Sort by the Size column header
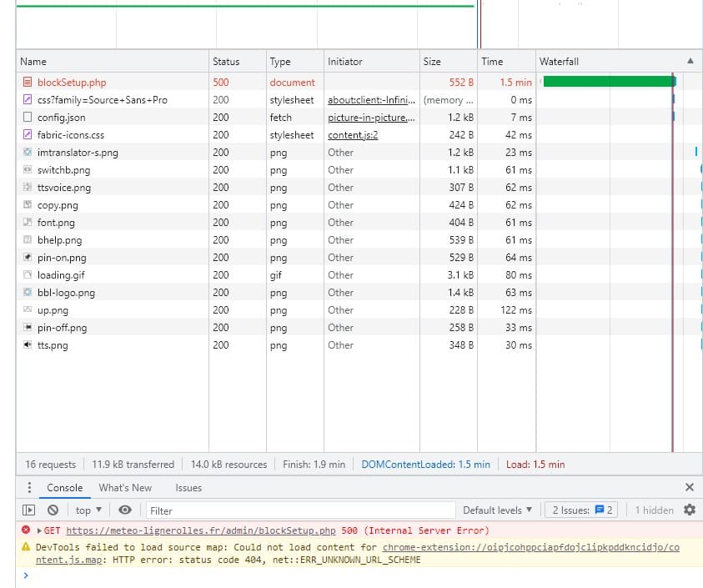 pos(449,62)
